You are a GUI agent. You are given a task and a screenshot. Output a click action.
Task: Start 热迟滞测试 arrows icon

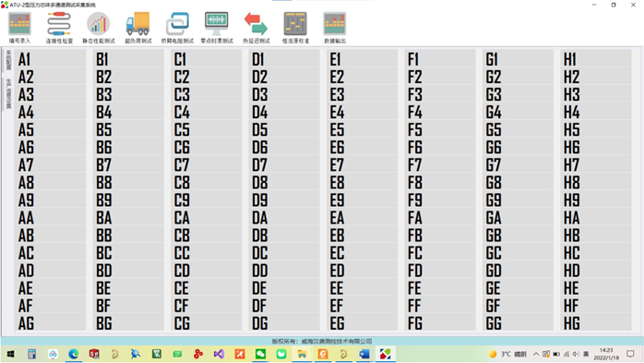256,28
